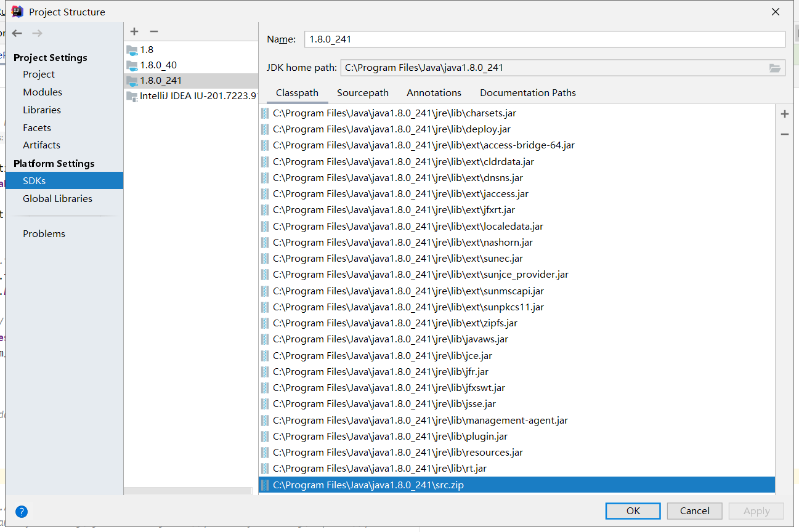Image resolution: width=799 pixels, height=532 pixels.
Task: Select the 1.8.0_40 SDK entry
Action: (191, 65)
